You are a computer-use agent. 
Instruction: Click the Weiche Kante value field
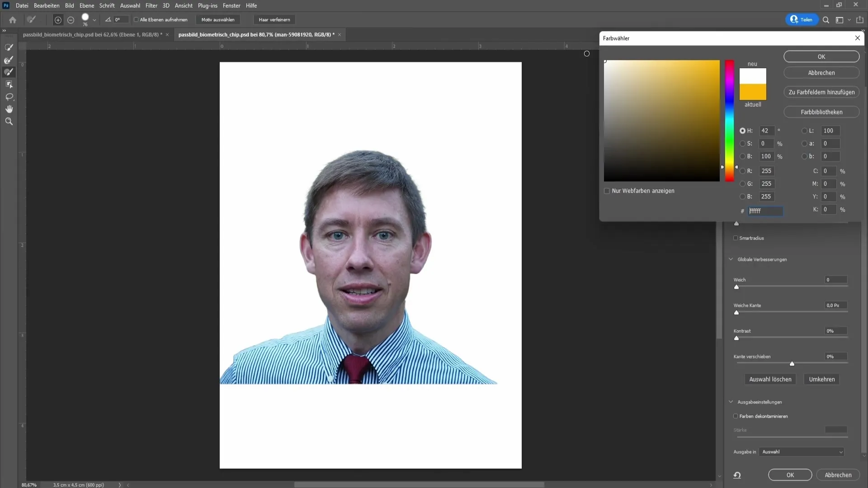836,305
